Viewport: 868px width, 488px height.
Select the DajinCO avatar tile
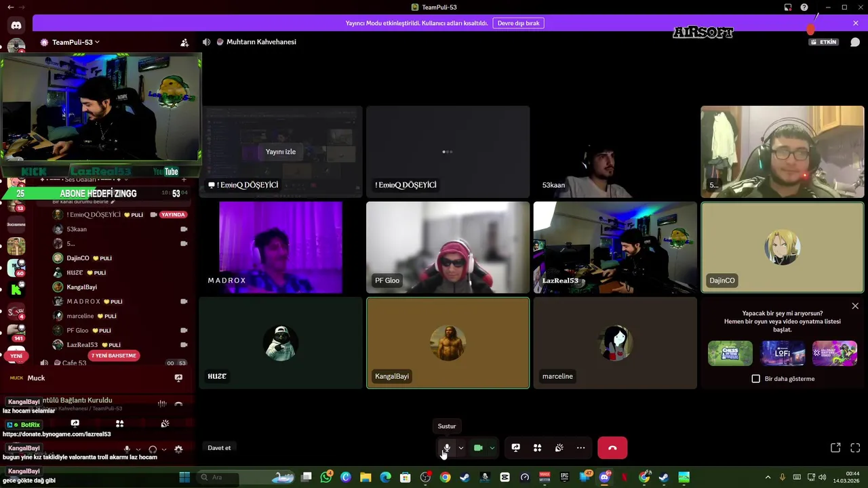[783, 247]
